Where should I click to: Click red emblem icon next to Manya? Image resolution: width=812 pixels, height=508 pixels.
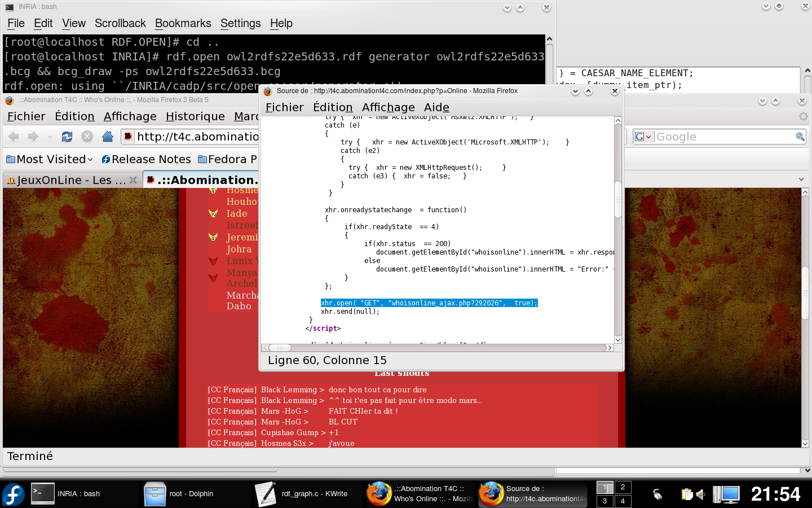pos(213,278)
